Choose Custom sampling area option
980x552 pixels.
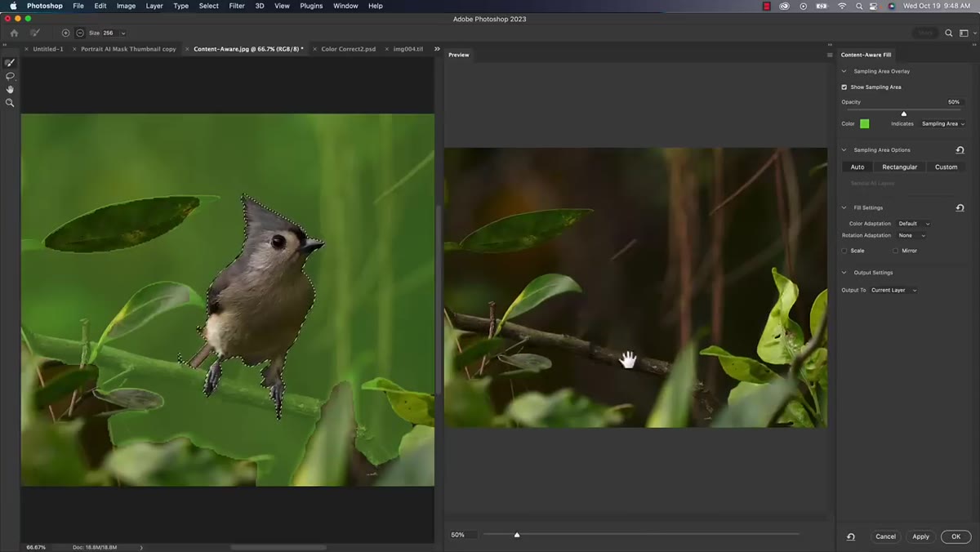click(x=947, y=167)
